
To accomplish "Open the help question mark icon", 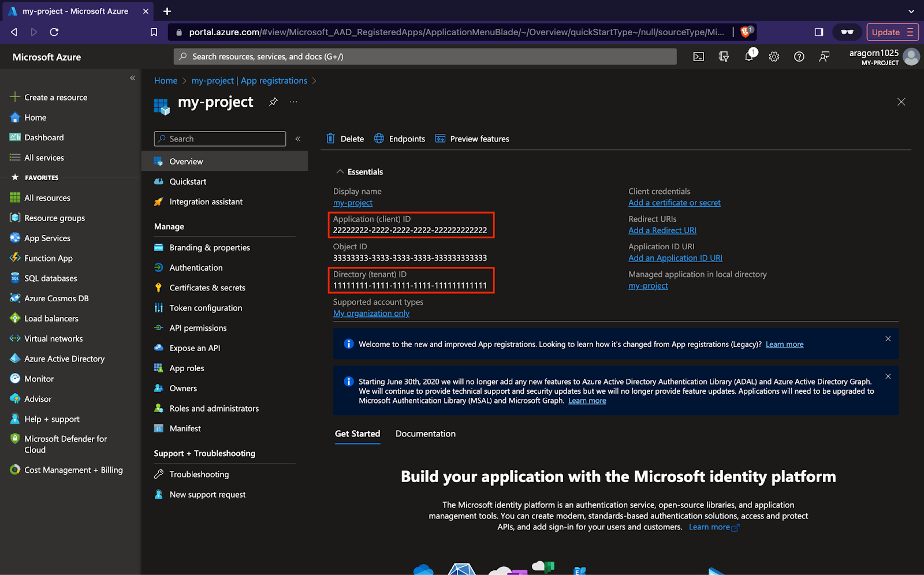I will [x=799, y=57].
